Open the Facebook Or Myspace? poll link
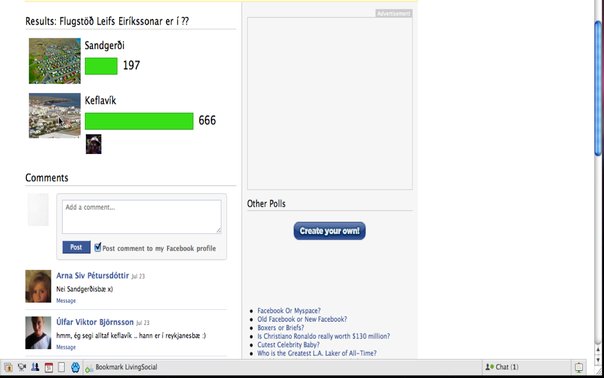Image resolution: width=604 pixels, height=378 pixels. click(289, 311)
